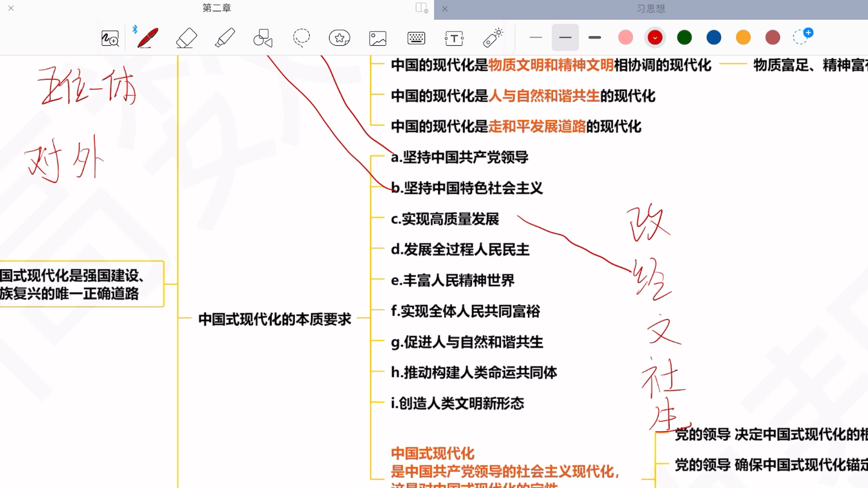Pick the dark green pen color
The width and height of the screenshot is (868, 488).
pos(684,37)
